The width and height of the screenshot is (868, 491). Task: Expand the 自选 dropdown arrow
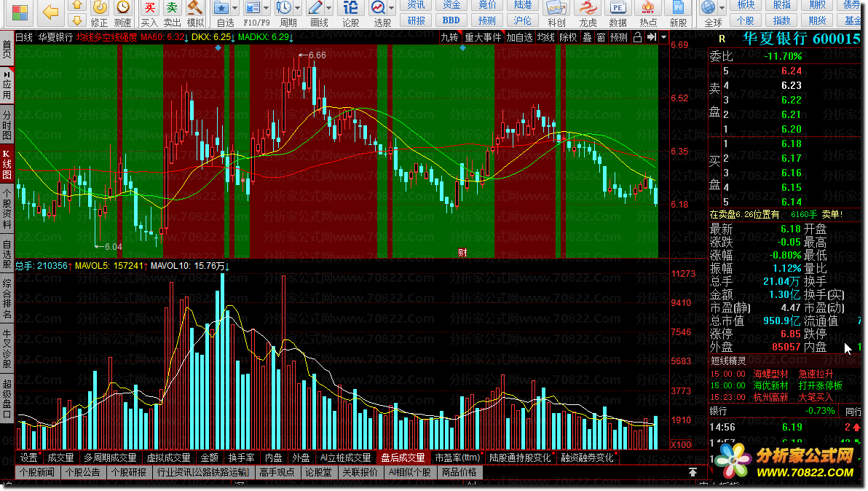pos(234,8)
